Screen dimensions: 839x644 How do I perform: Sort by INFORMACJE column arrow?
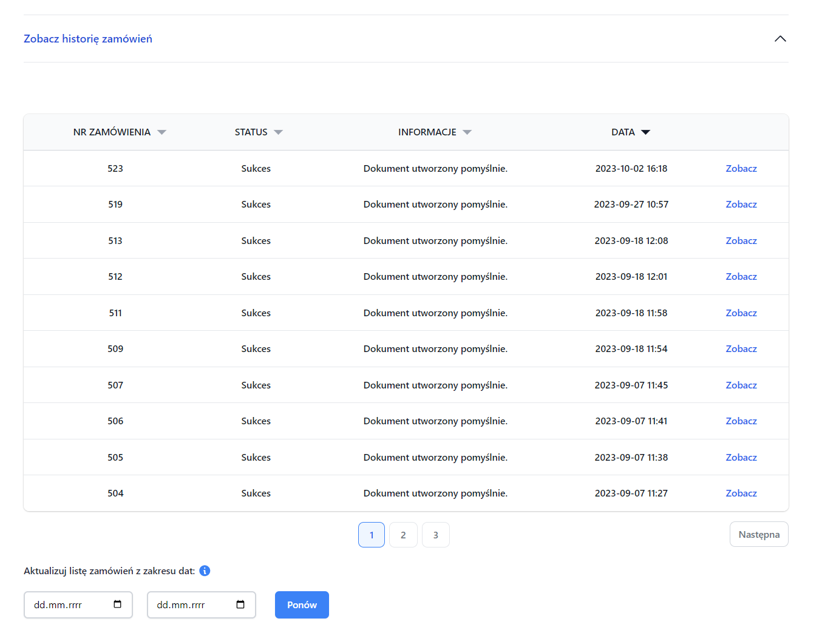467,132
